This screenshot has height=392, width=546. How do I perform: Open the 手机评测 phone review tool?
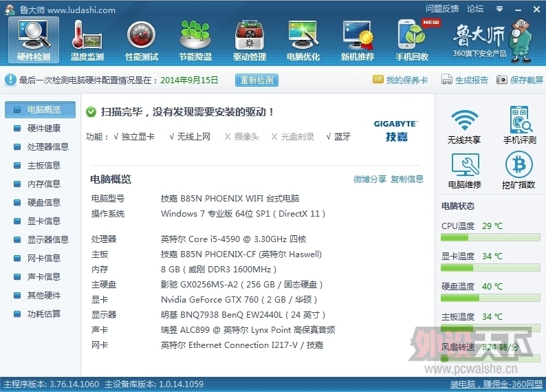tap(520, 125)
